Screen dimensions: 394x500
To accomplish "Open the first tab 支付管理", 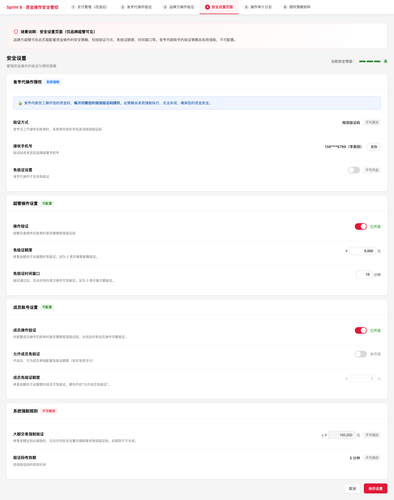I will pyautogui.click(x=89, y=7).
